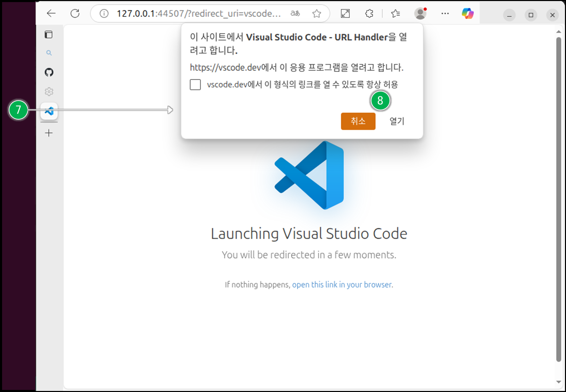Image resolution: width=566 pixels, height=392 pixels.
Task: Click the Launching Visual Studio Code heading
Action: point(309,234)
